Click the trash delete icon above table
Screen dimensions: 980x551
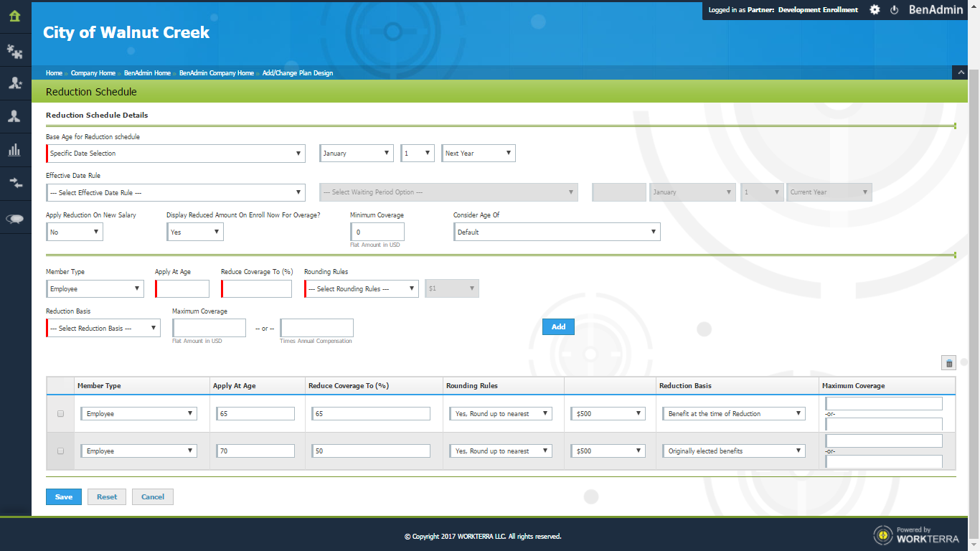click(948, 364)
